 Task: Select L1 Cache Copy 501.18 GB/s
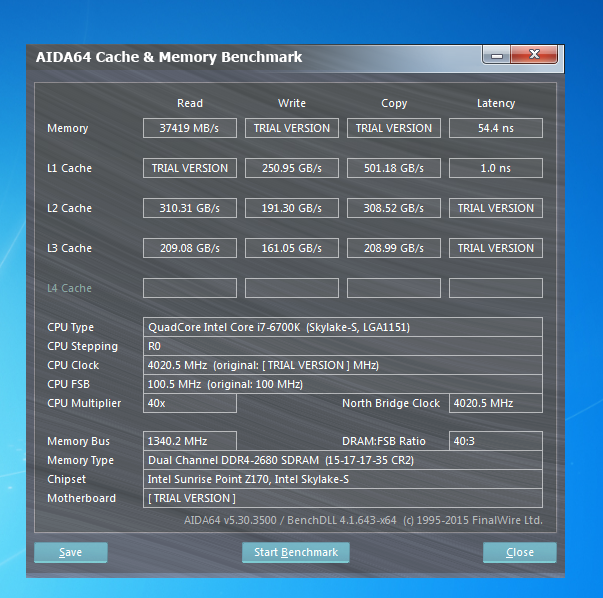(x=394, y=168)
